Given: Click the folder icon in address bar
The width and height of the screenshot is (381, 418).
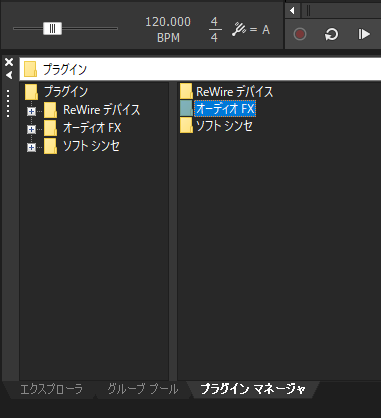Looking at the screenshot, I should (x=31, y=69).
